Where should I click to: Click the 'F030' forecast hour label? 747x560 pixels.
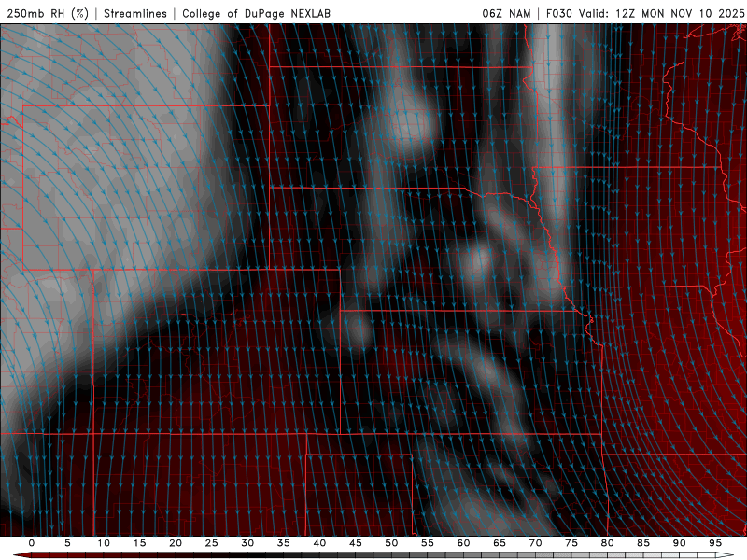coord(558,13)
